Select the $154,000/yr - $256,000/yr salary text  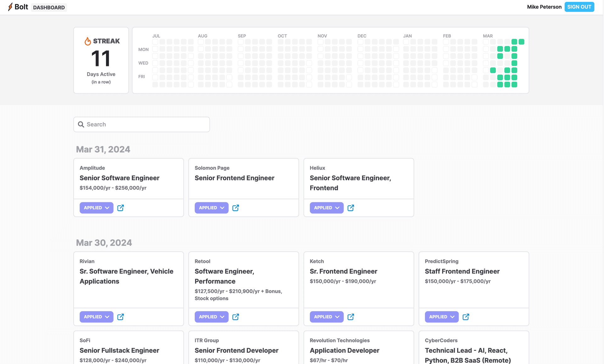[113, 188]
